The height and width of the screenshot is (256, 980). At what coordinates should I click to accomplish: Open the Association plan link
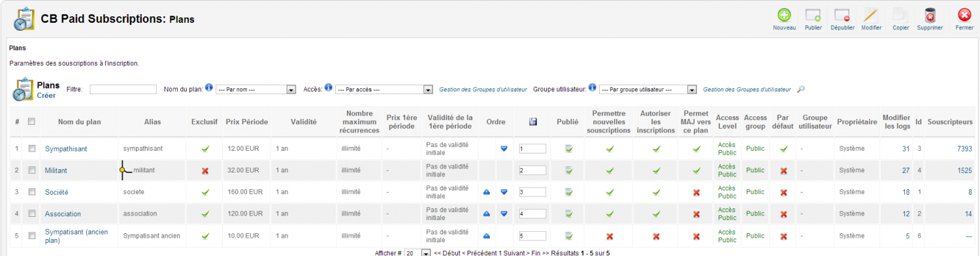coord(63,214)
